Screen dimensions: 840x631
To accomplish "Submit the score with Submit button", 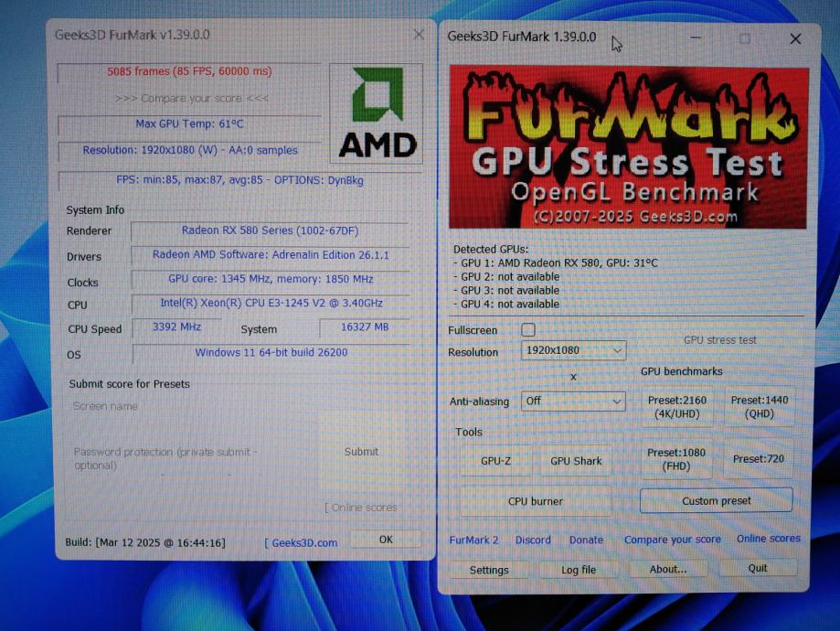I will click(361, 452).
